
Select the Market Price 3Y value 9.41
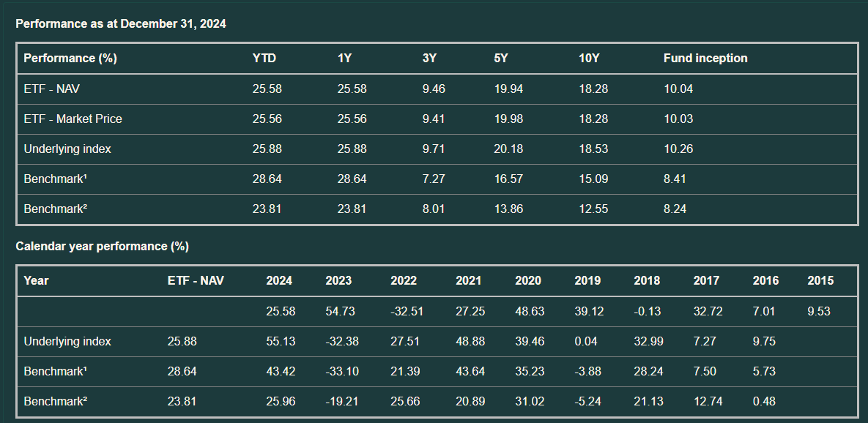434,119
